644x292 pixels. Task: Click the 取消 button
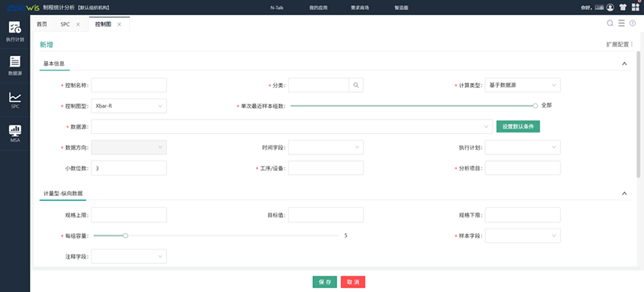coord(353,282)
